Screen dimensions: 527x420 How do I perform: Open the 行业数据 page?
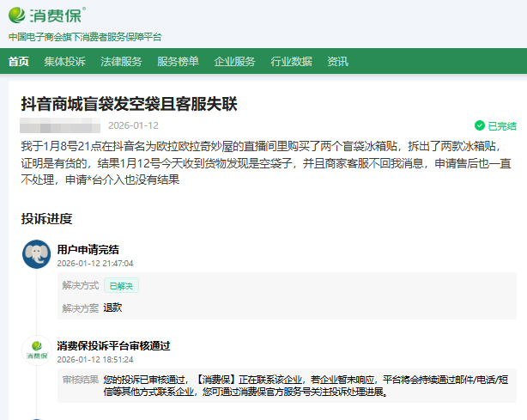tap(291, 61)
